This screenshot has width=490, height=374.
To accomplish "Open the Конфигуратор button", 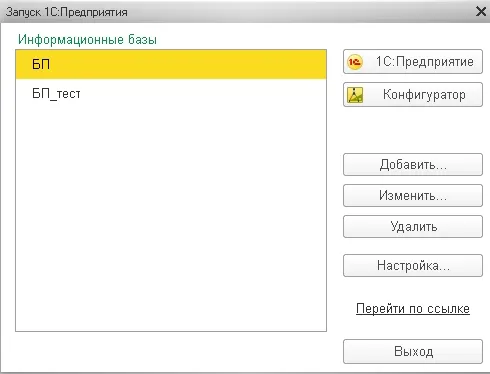I will pyautogui.click(x=413, y=95).
